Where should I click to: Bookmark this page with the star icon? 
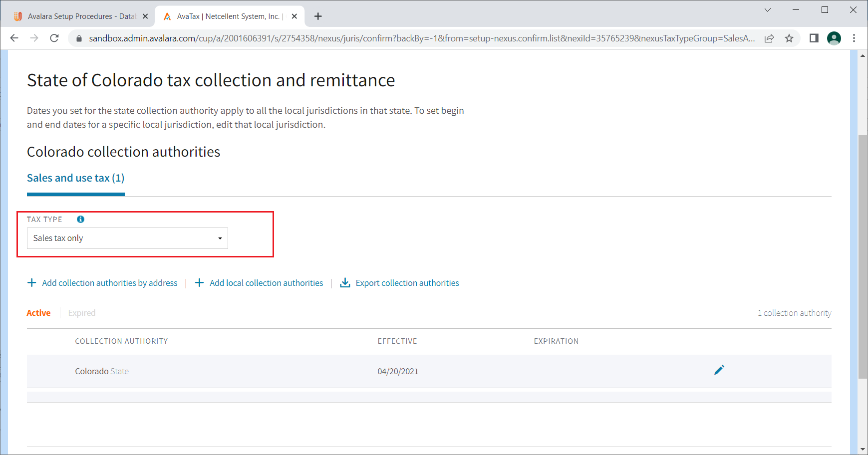[789, 38]
